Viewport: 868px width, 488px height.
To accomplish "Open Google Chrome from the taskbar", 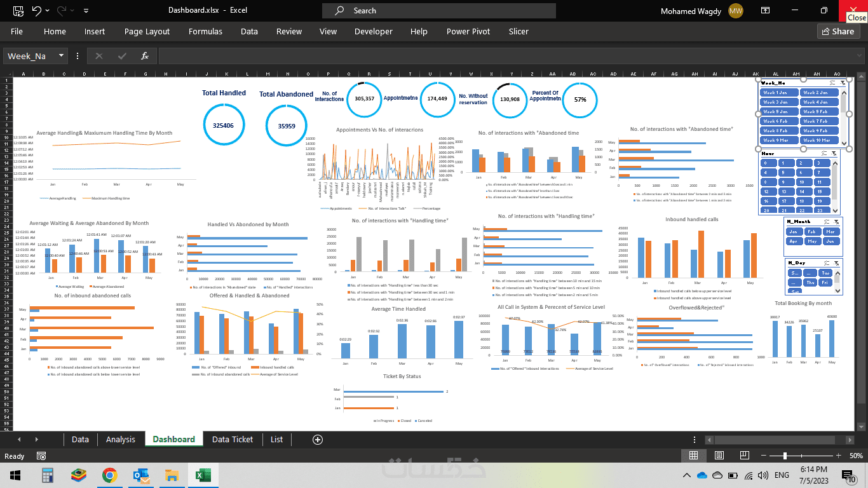I will [109, 475].
